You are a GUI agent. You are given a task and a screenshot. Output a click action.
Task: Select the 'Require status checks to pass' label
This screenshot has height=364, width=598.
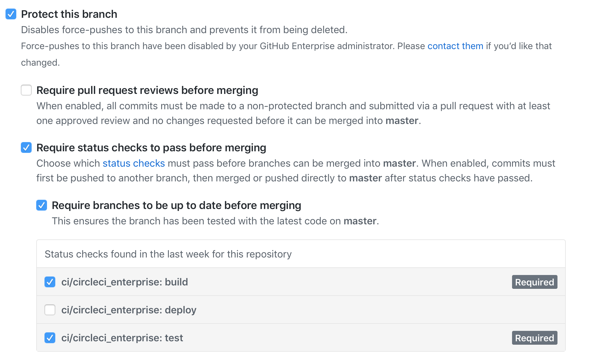[x=151, y=148]
